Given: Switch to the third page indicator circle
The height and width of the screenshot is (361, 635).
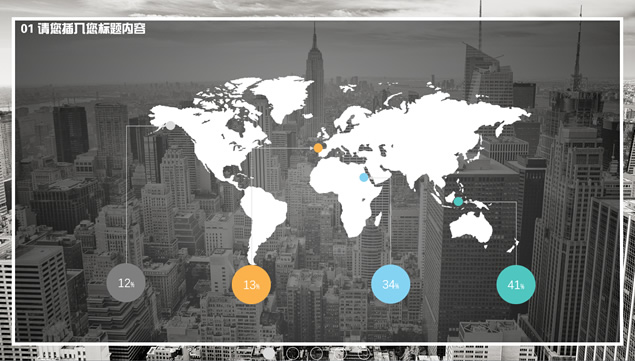Looking at the screenshot, I should (x=316, y=353).
